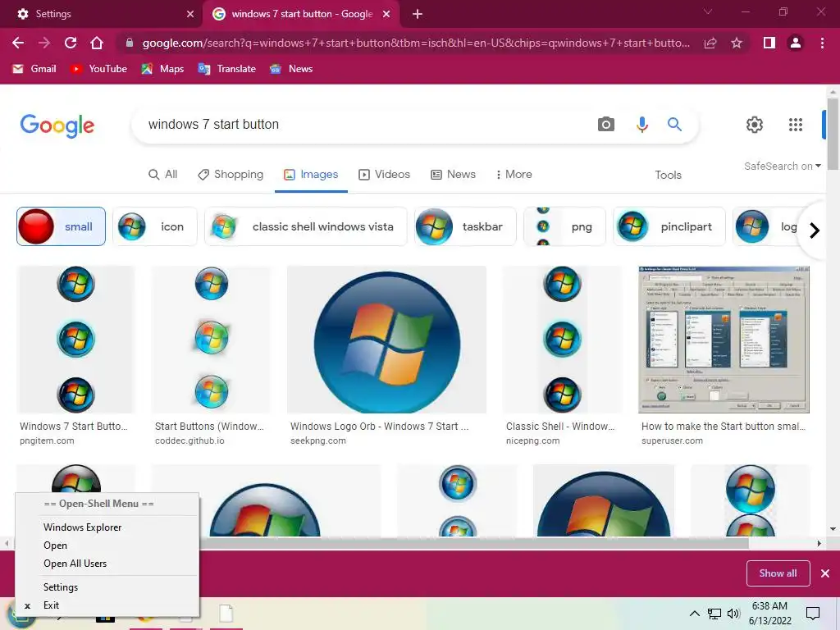The height and width of the screenshot is (630, 840).
Task: Expand the More search options
Action: (514, 175)
